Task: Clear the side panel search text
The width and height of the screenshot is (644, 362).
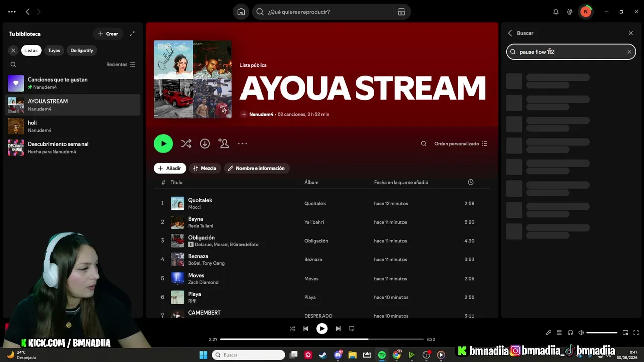Action: click(629, 52)
